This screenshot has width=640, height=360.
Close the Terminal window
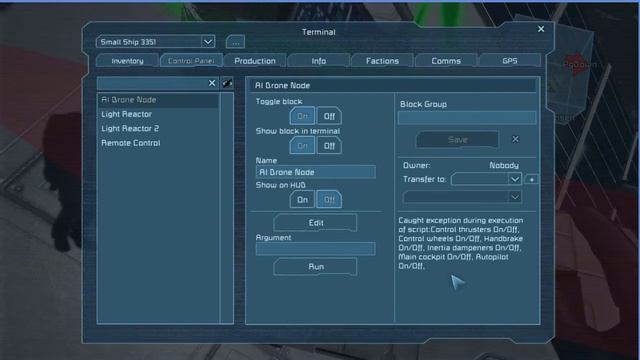(x=541, y=29)
